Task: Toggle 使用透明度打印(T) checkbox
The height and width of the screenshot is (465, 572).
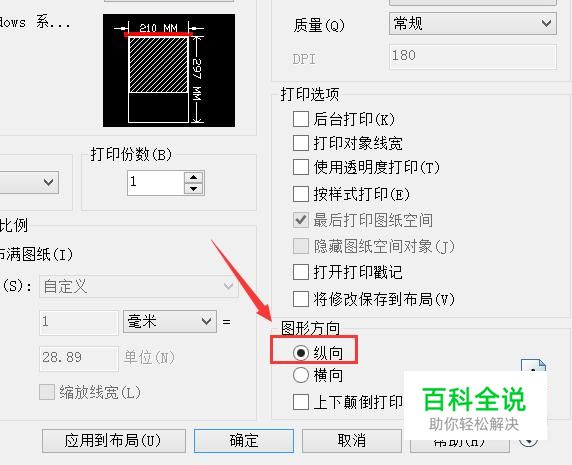Action: (301, 167)
